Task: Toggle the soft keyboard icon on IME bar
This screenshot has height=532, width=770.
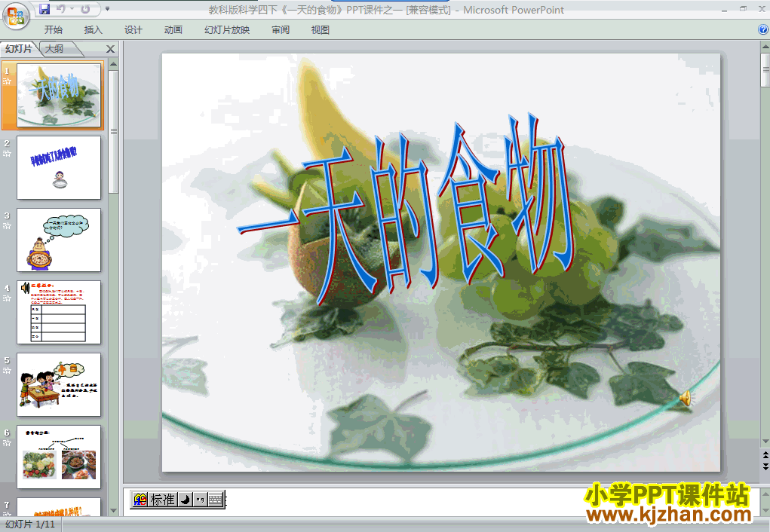Action: (216, 500)
